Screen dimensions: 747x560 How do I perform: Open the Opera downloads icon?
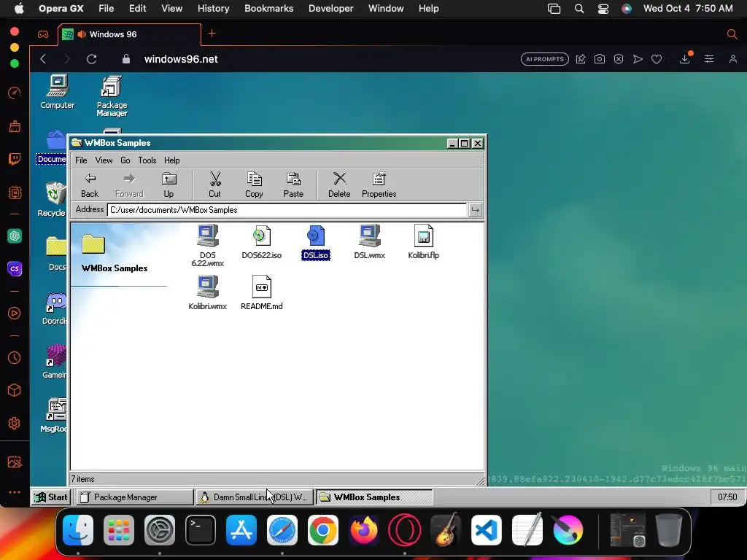684,59
